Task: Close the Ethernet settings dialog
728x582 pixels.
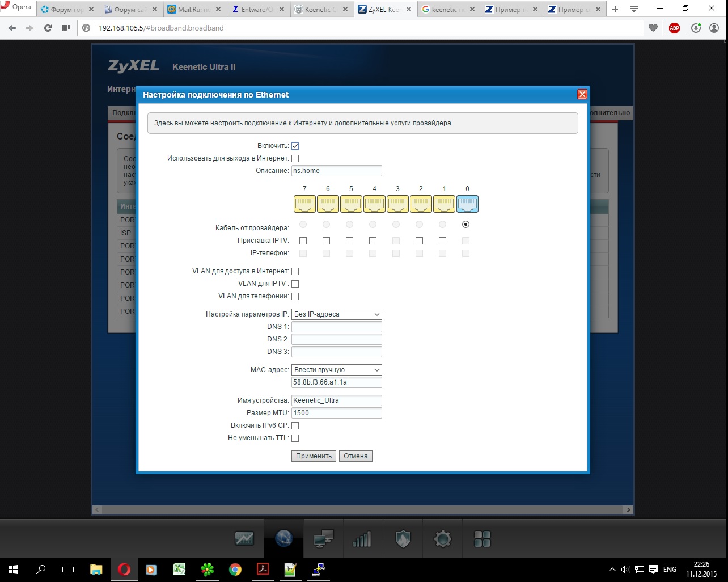Action: coord(582,95)
